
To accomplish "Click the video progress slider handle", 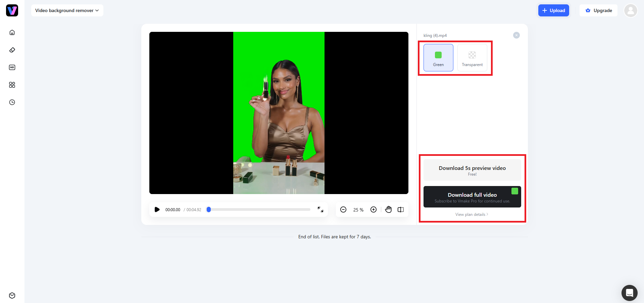I will click(209, 209).
